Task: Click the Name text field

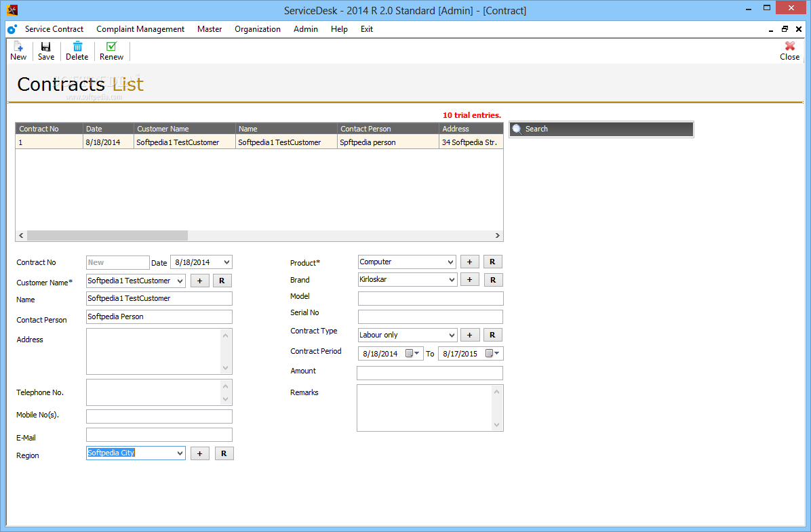Action: click(x=159, y=298)
